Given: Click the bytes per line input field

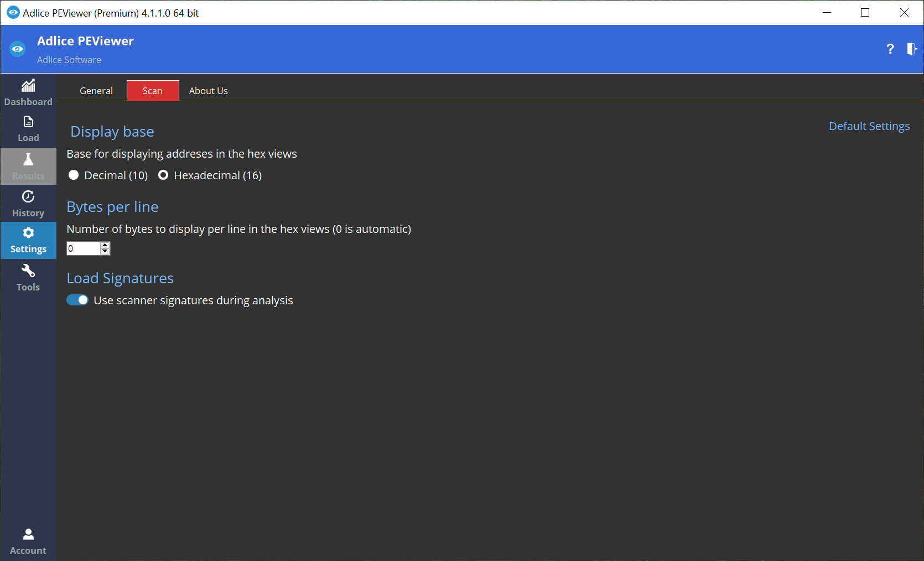Looking at the screenshot, I should [83, 248].
